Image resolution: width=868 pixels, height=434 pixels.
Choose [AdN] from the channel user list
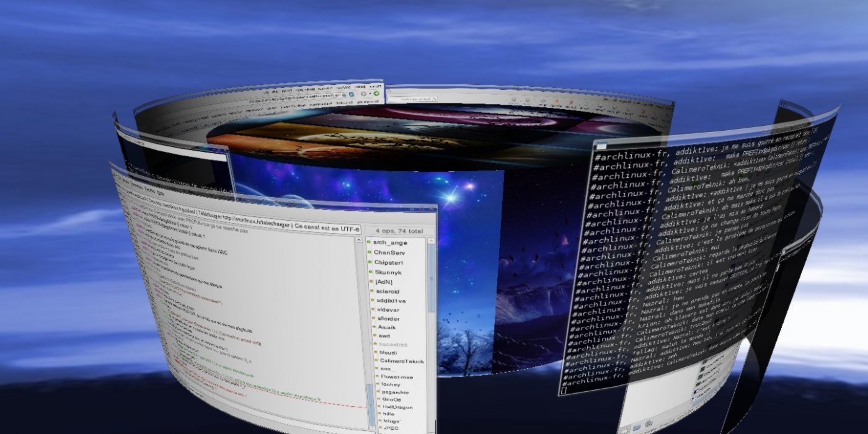384,281
